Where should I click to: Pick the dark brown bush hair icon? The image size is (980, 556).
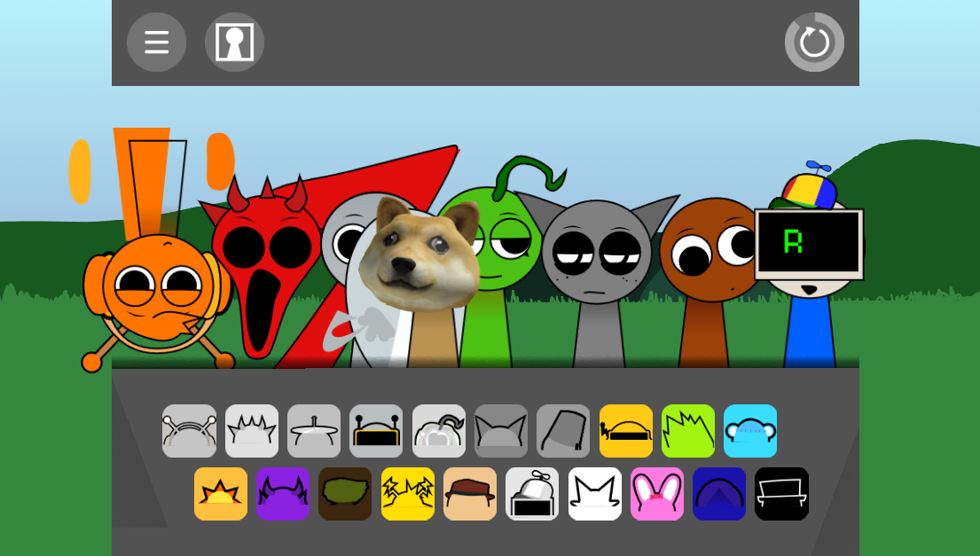(345, 494)
